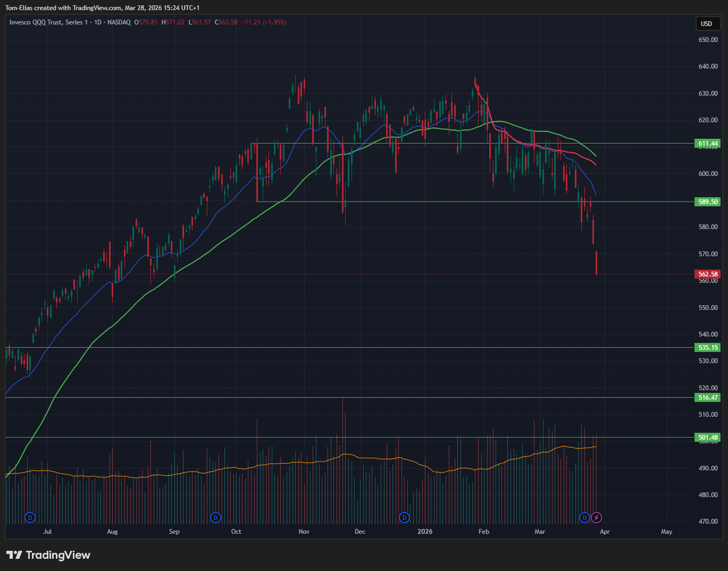Click the low value L561.57
The height and width of the screenshot is (571, 728).
[200, 22]
